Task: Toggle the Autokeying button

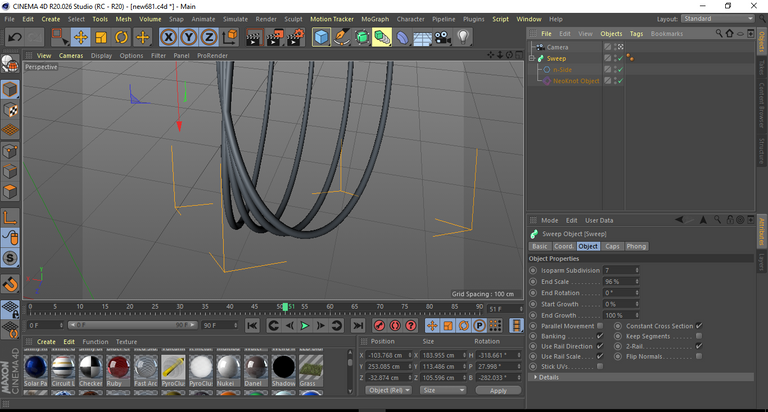Action: [395, 325]
